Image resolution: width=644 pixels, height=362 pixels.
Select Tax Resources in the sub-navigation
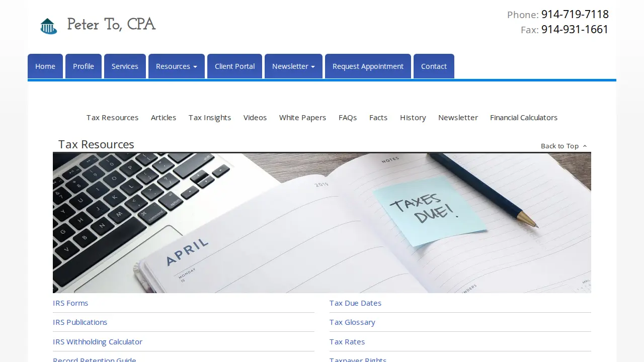(112, 118)
